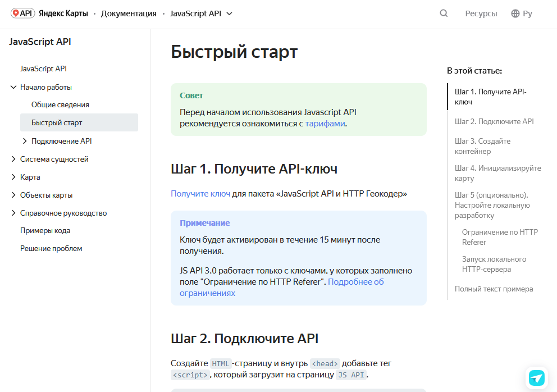Open the Telegram chat button
Viewport: 557px width, 392px height.
[536, 377]
